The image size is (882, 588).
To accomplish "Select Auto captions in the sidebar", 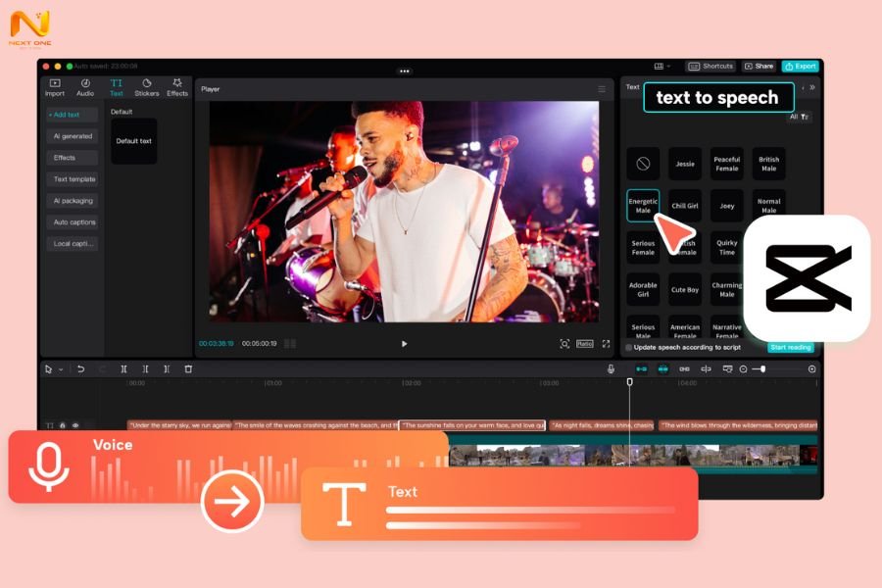I will pos(73,222).
